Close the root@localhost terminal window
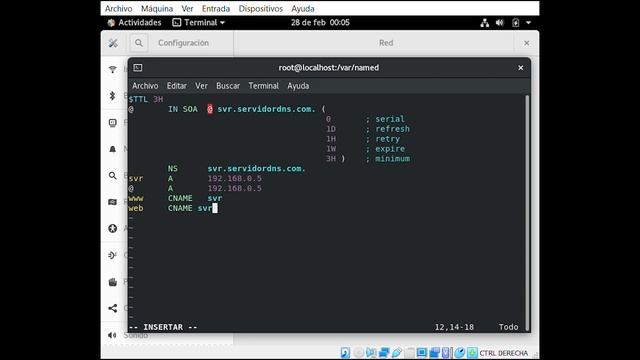The height and width of the screenshot is (360, 640). pos(520,68)
